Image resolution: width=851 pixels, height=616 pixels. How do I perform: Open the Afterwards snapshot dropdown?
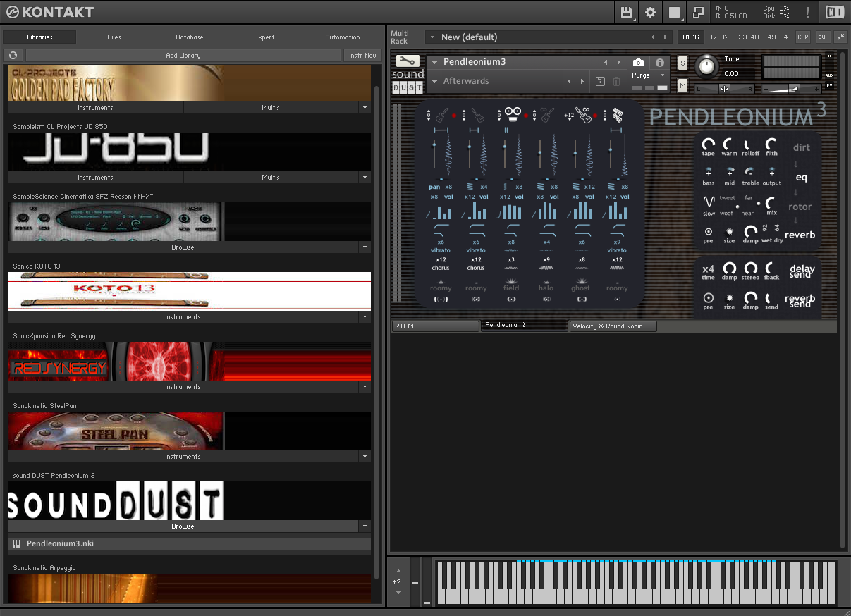[x=436, y=82]
